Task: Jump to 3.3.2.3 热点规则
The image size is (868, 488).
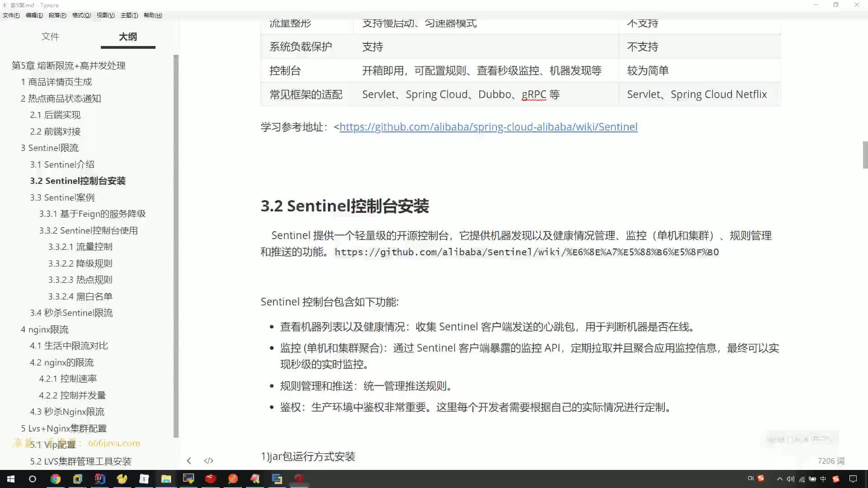Action: [x=80, y=280]
